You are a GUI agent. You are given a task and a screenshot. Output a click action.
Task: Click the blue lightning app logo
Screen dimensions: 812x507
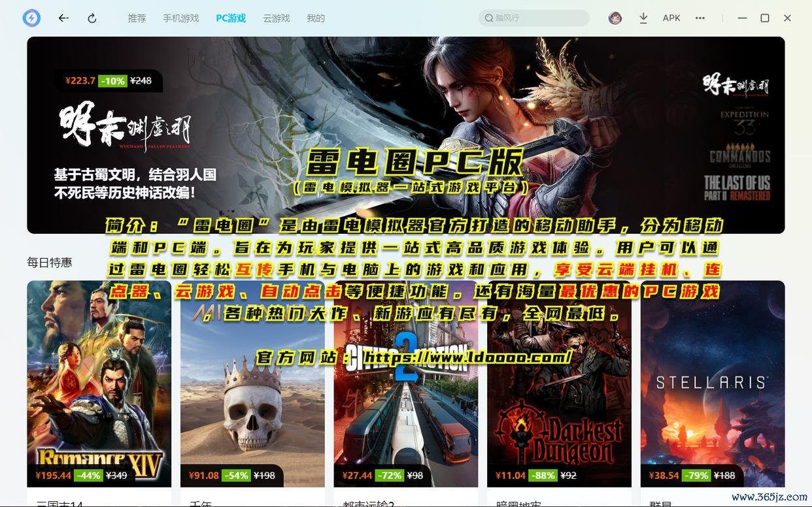click(31, 18)
